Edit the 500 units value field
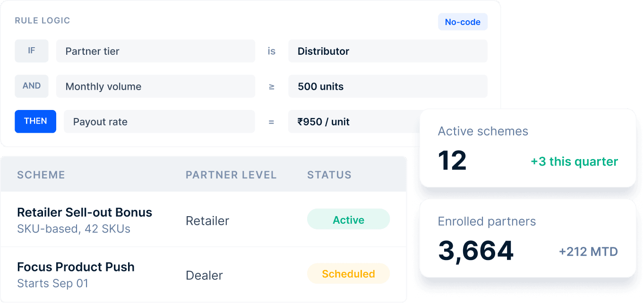The width and height of the screenshot is (644, 303). coord(387,86)
